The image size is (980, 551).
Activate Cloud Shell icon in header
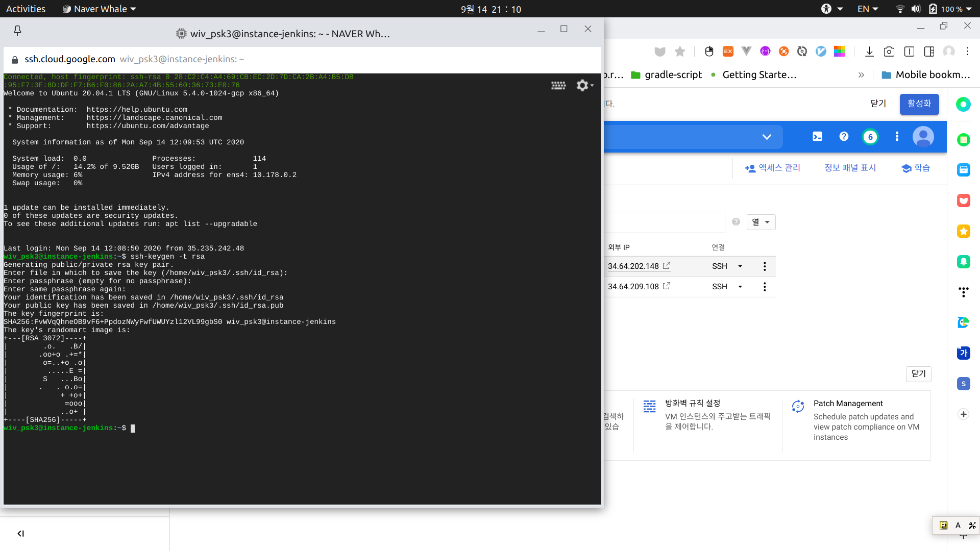point(817,136)
